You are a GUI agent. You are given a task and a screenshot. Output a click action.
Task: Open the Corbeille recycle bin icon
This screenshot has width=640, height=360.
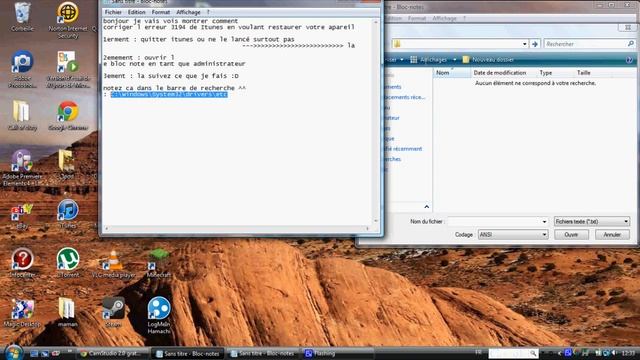(22, 16)
